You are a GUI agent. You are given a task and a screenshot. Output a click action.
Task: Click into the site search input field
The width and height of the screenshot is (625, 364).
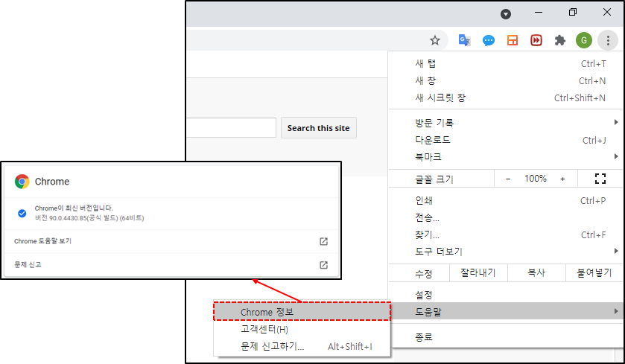231,128
